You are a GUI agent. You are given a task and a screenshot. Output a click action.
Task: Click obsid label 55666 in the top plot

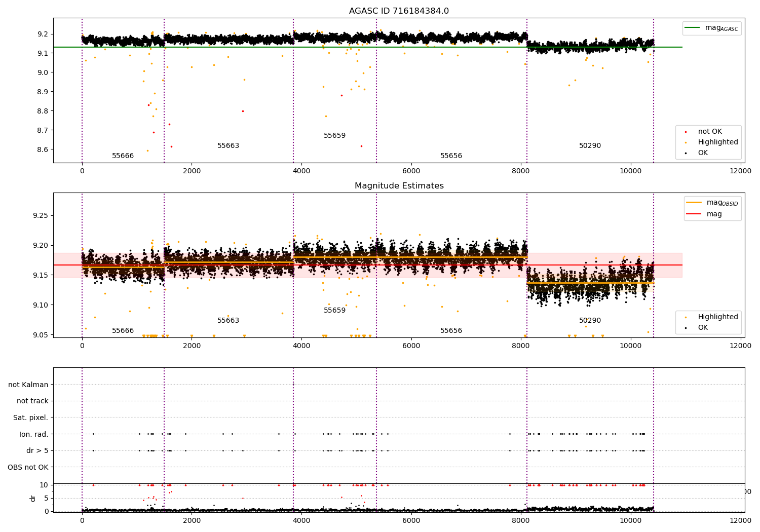coord(123,156)
